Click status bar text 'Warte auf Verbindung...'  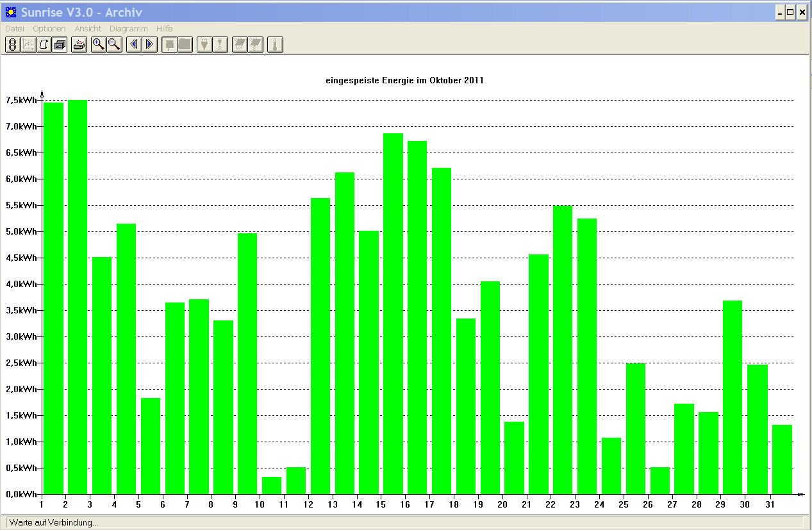coord(53,523)
